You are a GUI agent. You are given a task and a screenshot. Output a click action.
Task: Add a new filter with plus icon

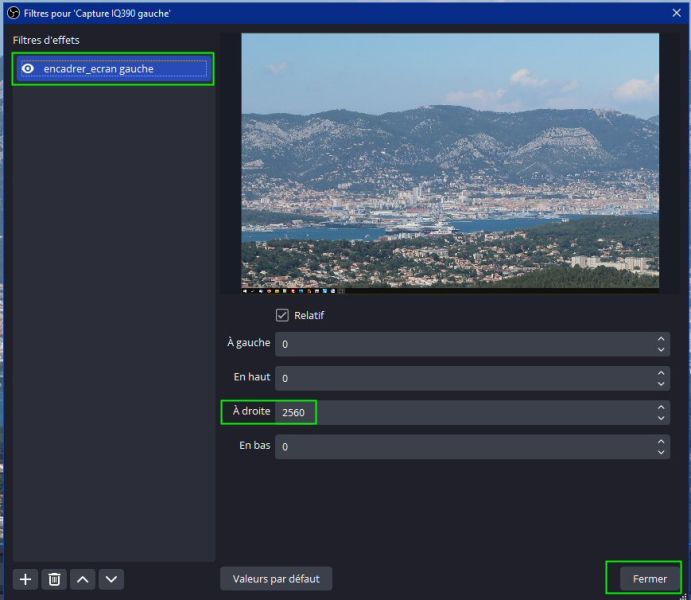point(26,579)
